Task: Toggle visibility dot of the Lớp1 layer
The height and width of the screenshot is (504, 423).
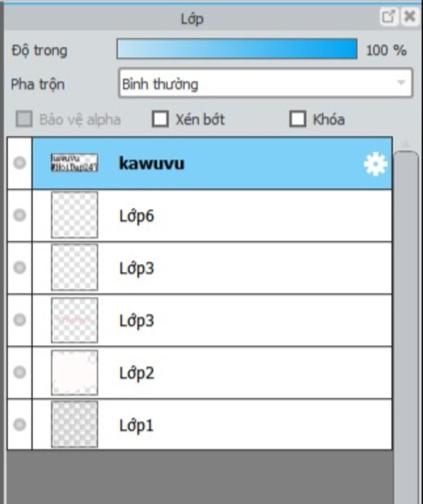Action: (19, 424)
